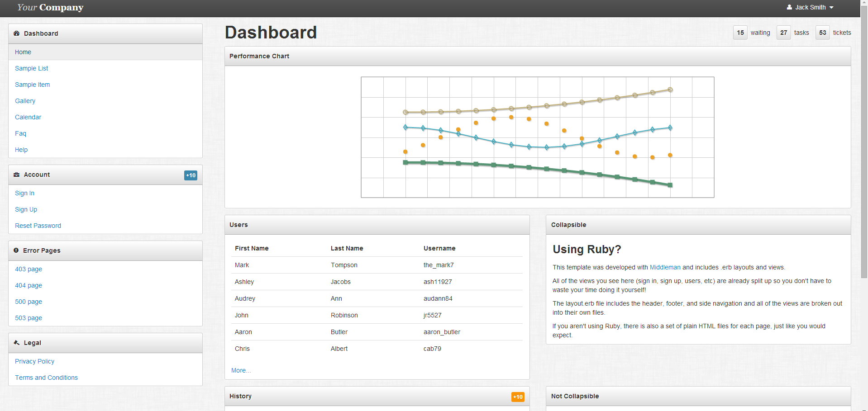
Task: Click the Legal gavel icon
Action: (x=17, y=343)
